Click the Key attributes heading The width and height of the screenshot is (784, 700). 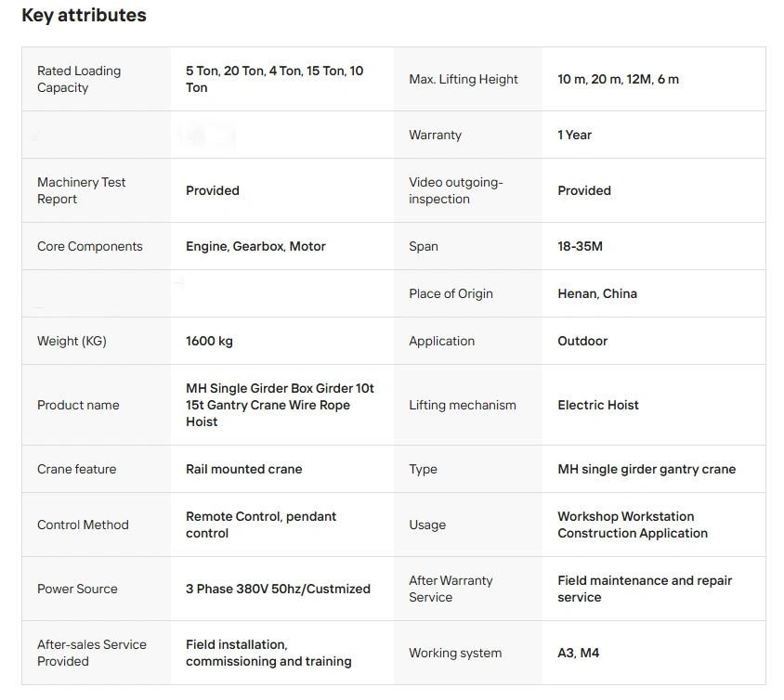(x=84, y=16)
